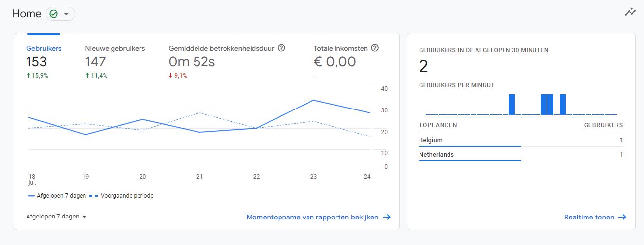Click the chart peak at 23 July

pos(313,100)
